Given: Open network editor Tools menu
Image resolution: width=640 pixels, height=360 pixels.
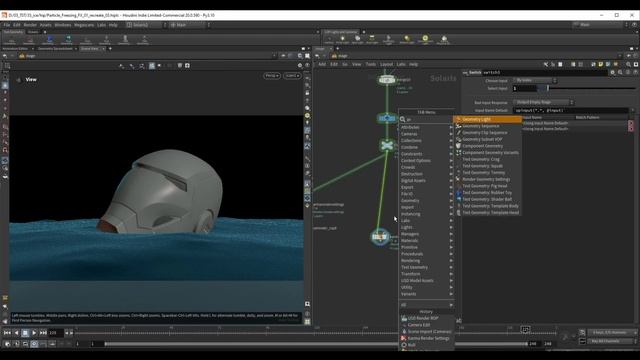Looking at the screenshot, I should pyautogui.click(x=371, y=64).
